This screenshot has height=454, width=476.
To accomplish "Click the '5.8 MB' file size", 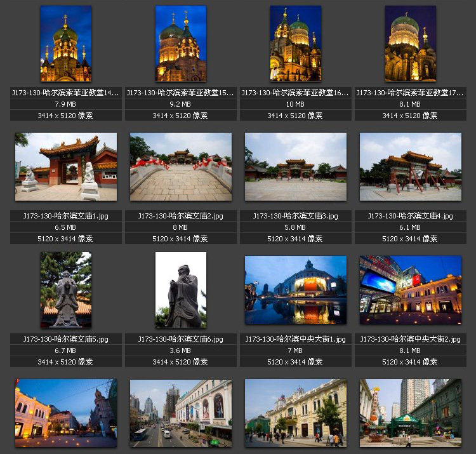I will (295, 227).
